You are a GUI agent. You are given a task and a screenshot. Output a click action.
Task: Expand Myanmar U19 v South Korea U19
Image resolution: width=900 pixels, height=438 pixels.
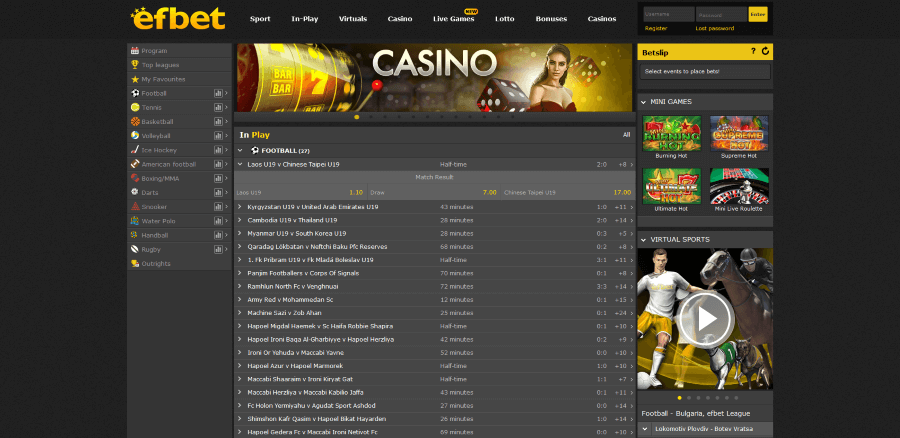(x=240, y=233)
